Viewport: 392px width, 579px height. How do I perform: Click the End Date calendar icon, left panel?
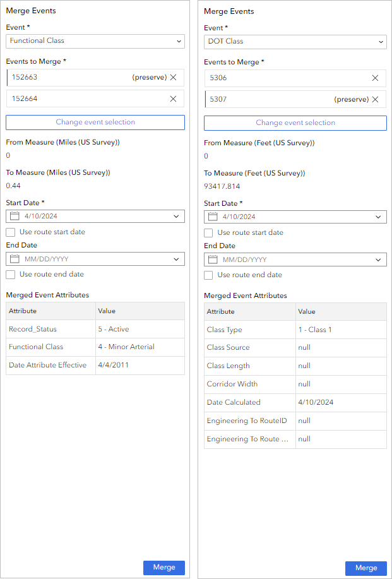(15, 259)
